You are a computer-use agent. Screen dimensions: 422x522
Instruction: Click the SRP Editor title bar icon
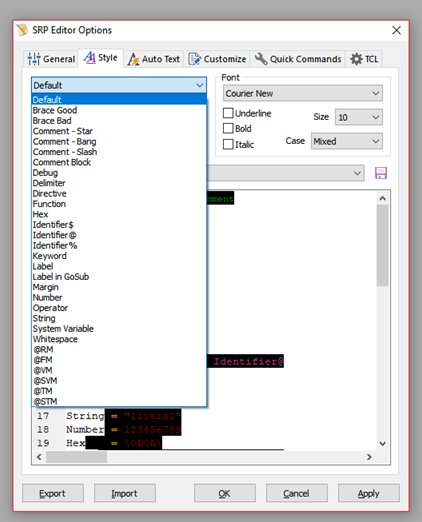pos(22,30)
